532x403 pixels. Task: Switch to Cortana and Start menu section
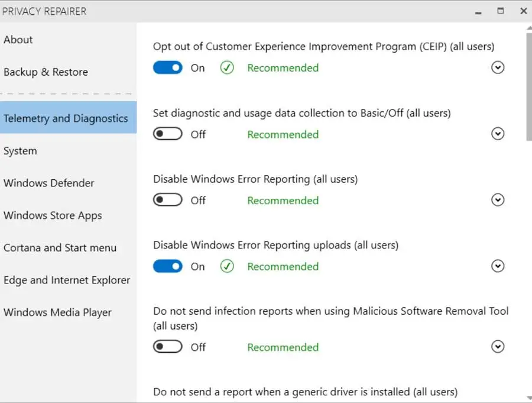60,248
